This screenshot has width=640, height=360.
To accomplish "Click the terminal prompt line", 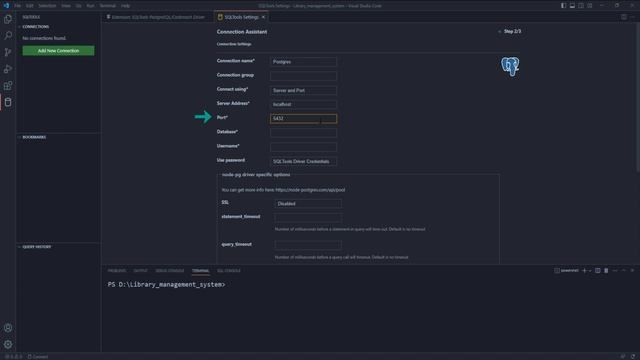I will pyautogui.click(x=167, y=284).
